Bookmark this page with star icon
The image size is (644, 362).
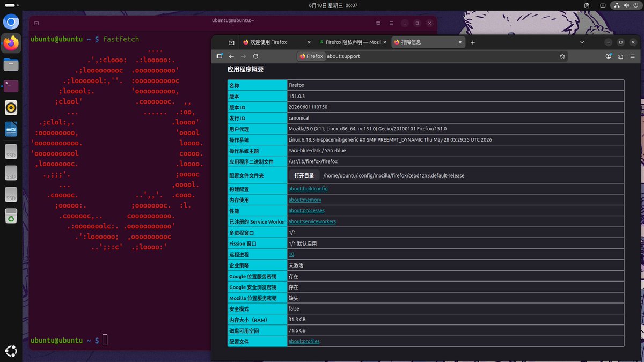point(562,56)
